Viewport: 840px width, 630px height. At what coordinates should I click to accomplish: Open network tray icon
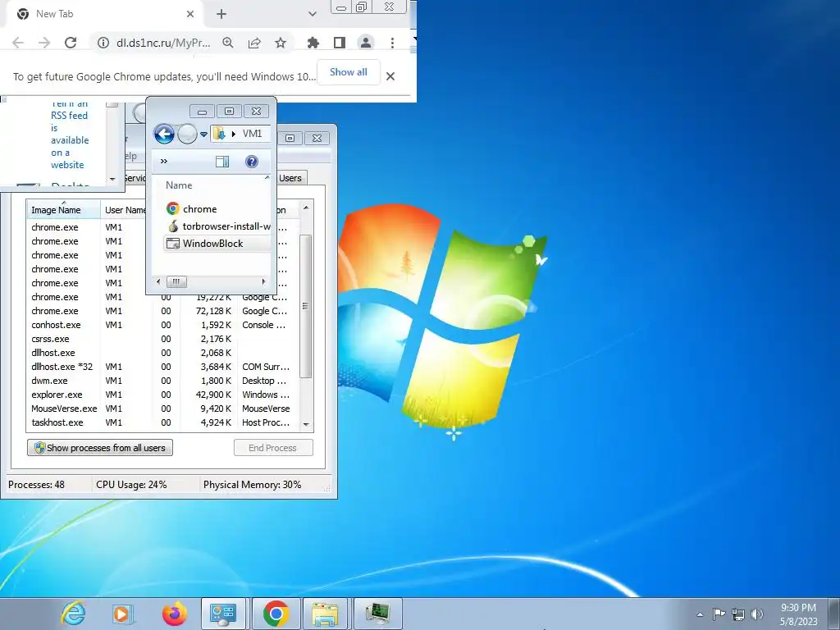[x=738, y=614]
